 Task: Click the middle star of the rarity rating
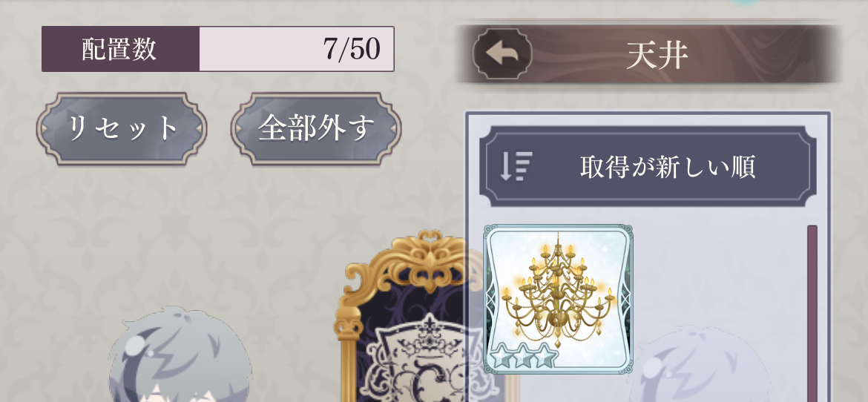click(x=522, y=356)
